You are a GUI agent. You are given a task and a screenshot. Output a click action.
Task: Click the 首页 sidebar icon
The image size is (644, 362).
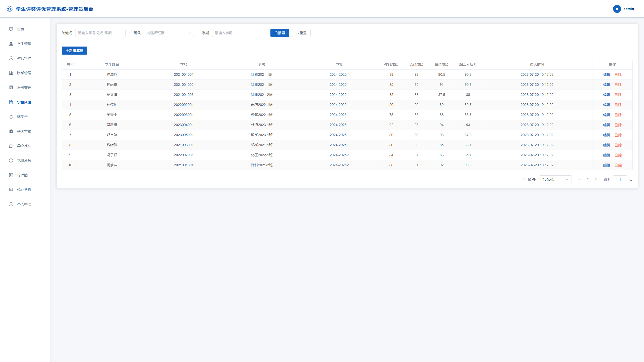click(11, 29)
